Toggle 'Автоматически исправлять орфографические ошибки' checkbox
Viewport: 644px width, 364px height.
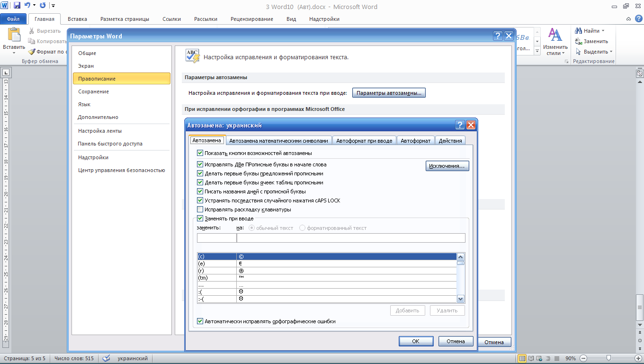coord(200,321)
